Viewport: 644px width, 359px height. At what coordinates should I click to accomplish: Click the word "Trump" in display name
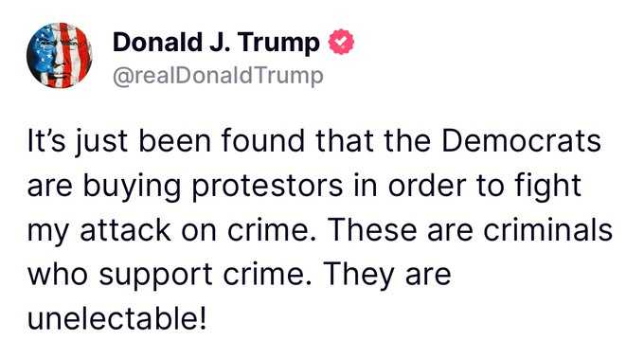[278, 44]
